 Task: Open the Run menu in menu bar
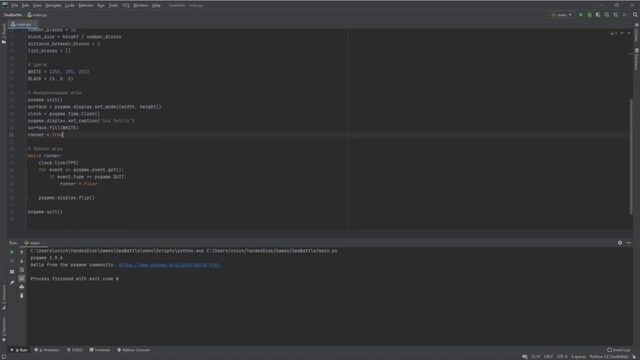coord(101,6)
